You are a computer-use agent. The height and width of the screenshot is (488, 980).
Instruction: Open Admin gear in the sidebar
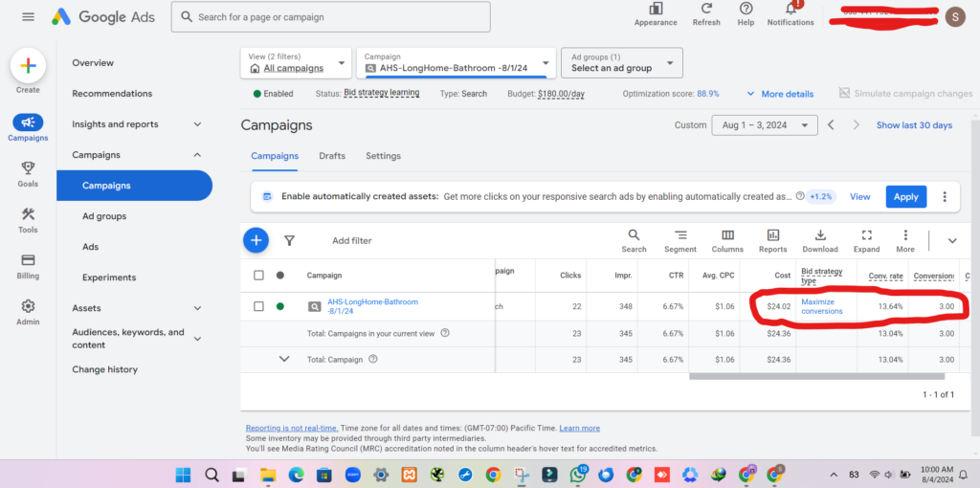click(28, 313)
